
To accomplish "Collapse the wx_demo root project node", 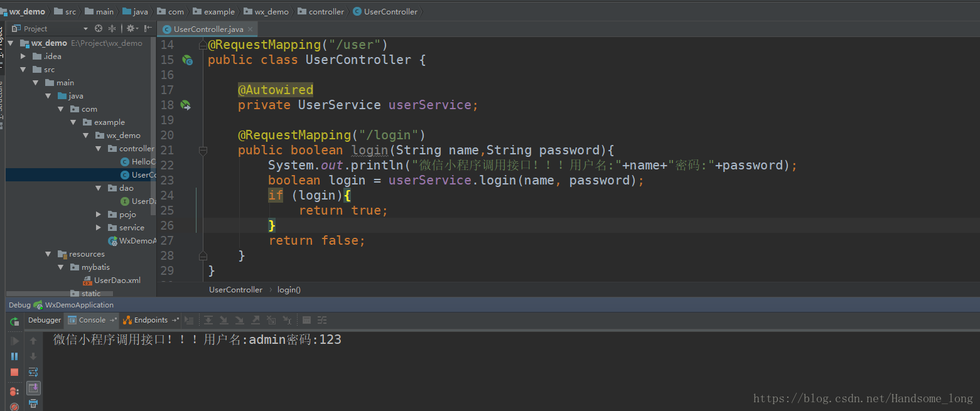I will click(11, 43).
